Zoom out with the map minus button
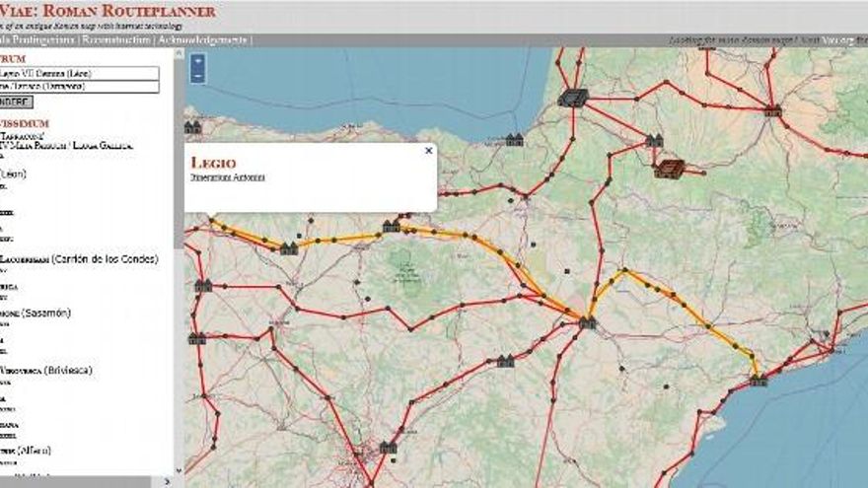 point(198,76)
